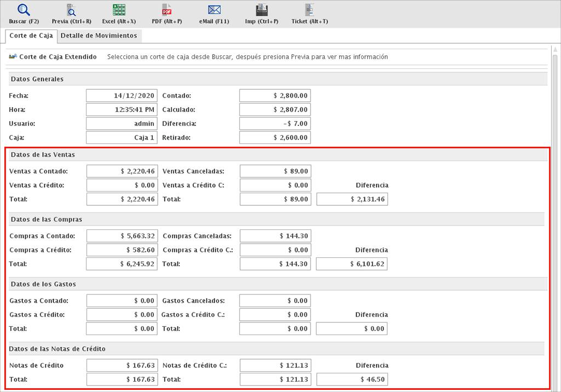This screenshot has width=561, height=392.
Task: Print using the Imp printer icon
Action: 262,10
